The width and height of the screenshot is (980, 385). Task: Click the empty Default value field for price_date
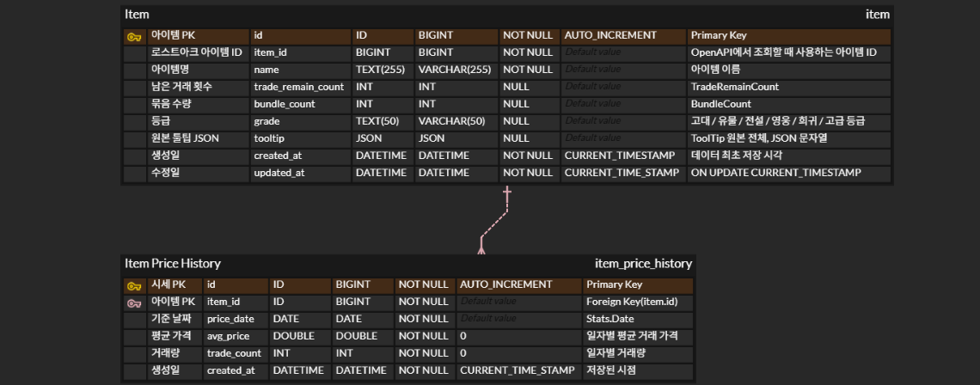487,319
